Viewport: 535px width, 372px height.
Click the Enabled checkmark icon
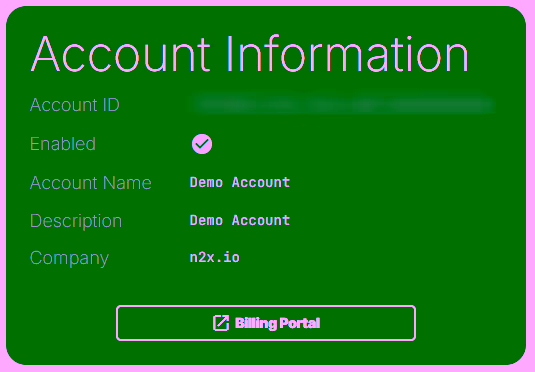pos(202,144)
